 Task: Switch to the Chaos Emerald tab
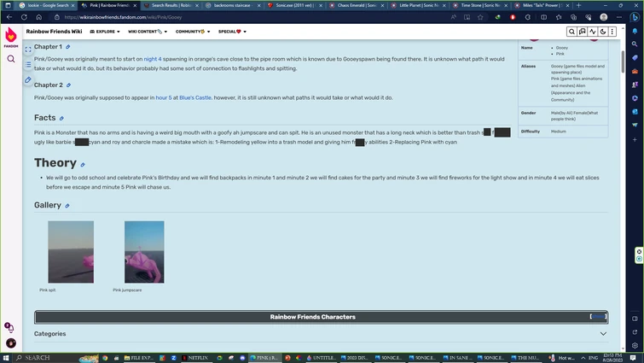(357, 5)
